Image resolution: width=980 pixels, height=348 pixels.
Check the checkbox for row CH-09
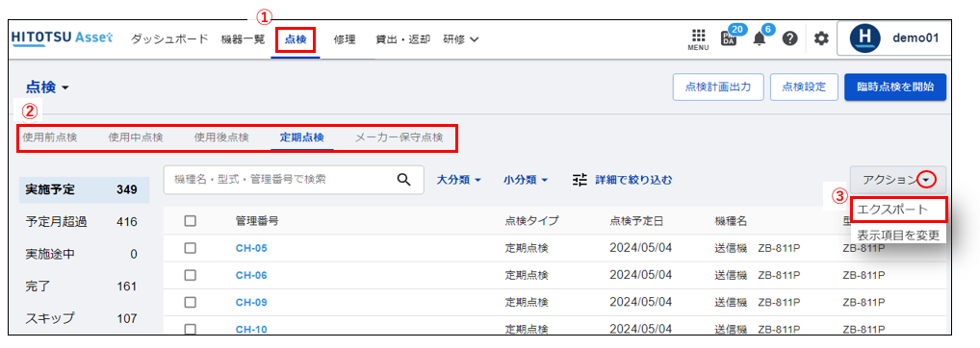coord(192,302)
